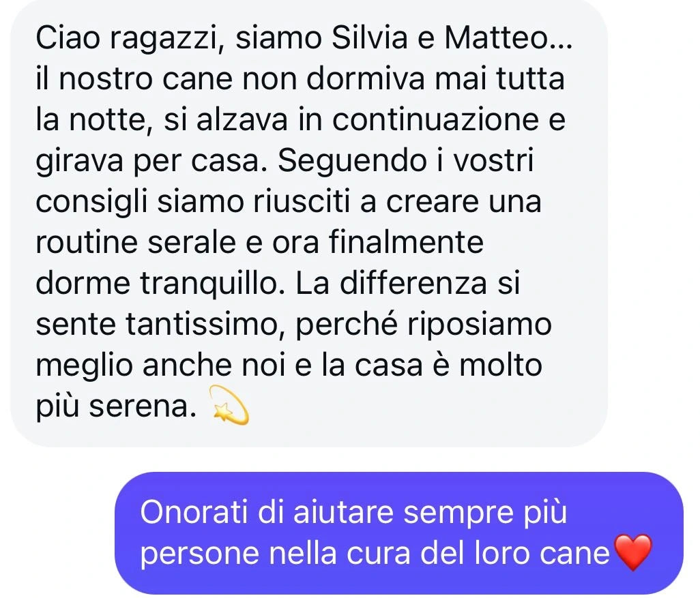
Task: Click the word 'continuazione'
Action: [x=435, y=119]
